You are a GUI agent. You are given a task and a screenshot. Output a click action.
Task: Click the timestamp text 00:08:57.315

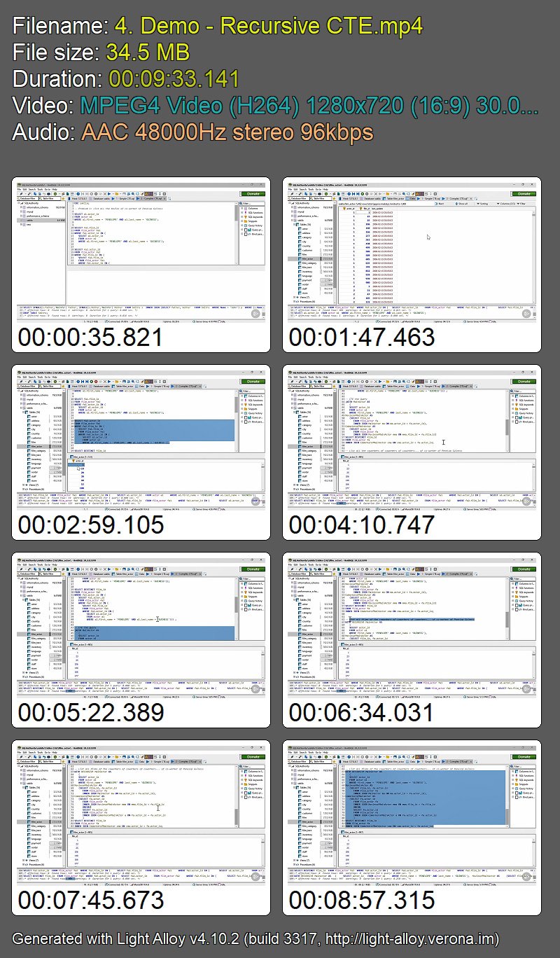point(362,900)
